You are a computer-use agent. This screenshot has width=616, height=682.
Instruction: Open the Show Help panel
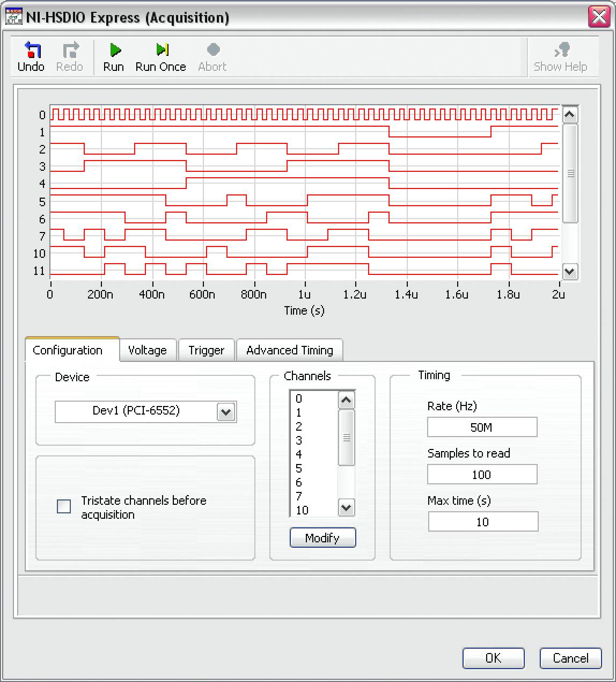[x=561, y=56]
